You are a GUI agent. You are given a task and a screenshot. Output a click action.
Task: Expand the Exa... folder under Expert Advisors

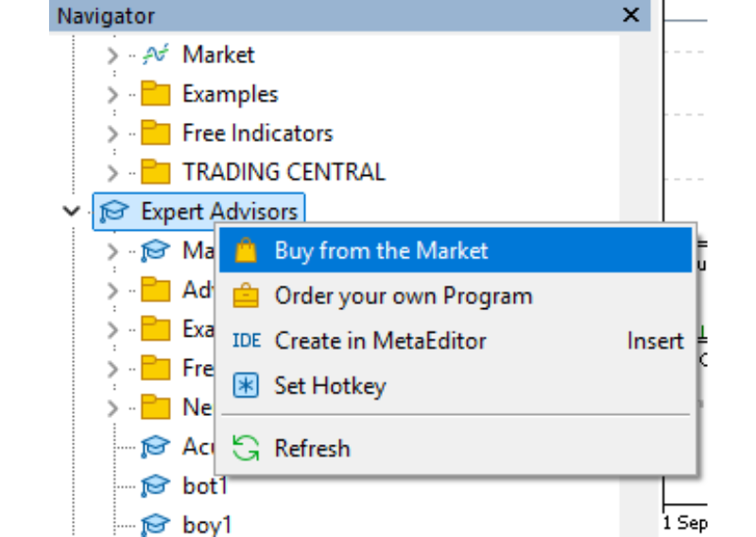(112, 330)
